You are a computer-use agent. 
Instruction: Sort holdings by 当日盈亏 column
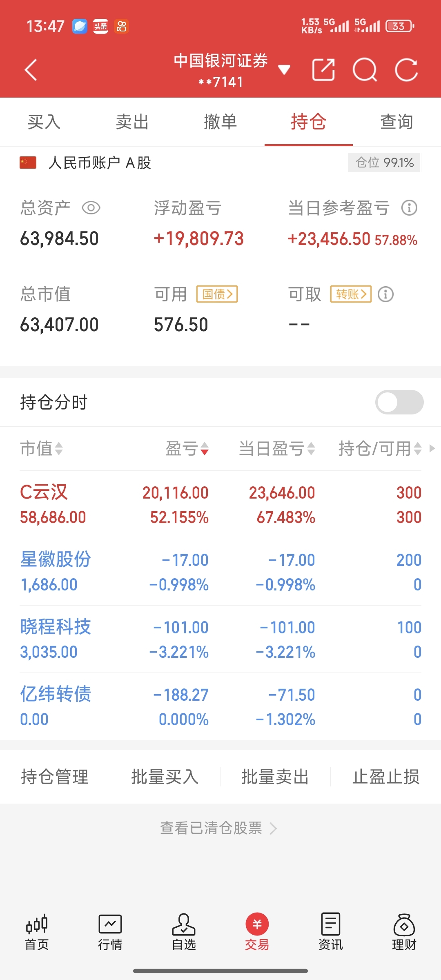pyautogui.click(x=276, y=448)
